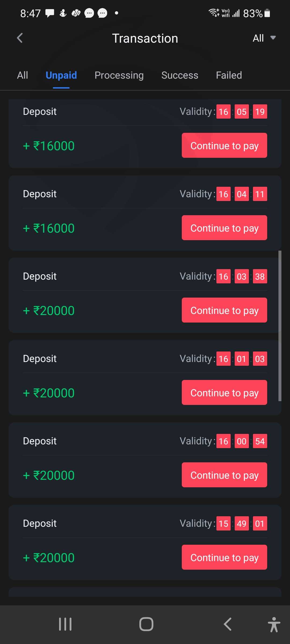Continue to pay deposit with validity 16:05:19
The width and height of the screenshot is (290, 644).
[x=224, y=145]
